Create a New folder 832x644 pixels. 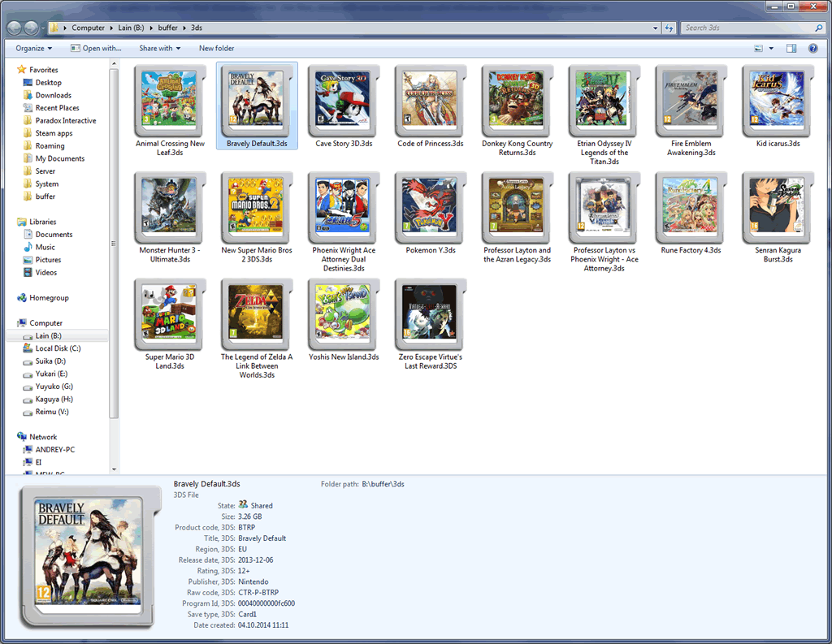click(x=216, y=48)
